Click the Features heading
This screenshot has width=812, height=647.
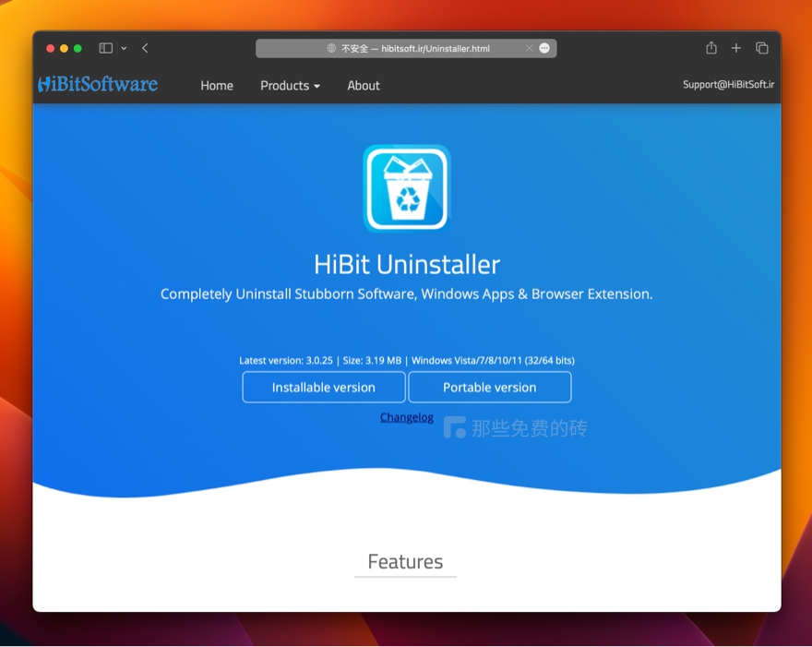pos(405,561)
